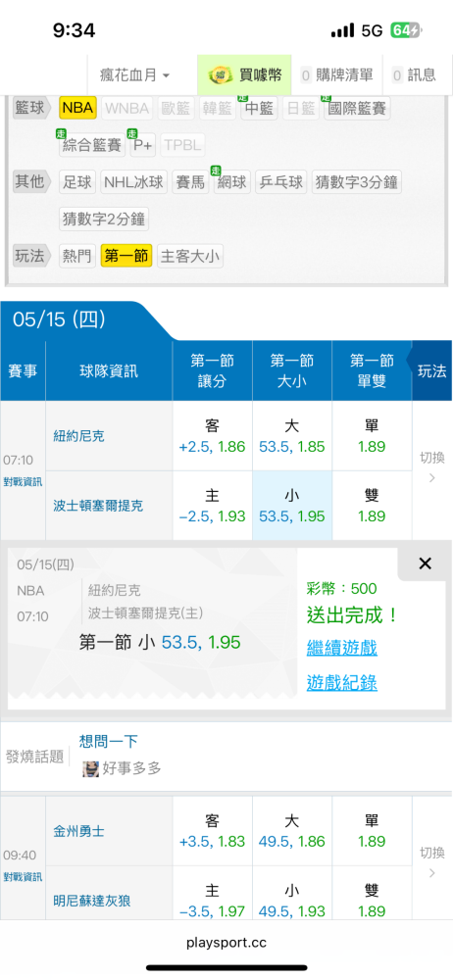Choose P+ category
The height and width of the screenshot is (980, 453).
coord(142,145)
